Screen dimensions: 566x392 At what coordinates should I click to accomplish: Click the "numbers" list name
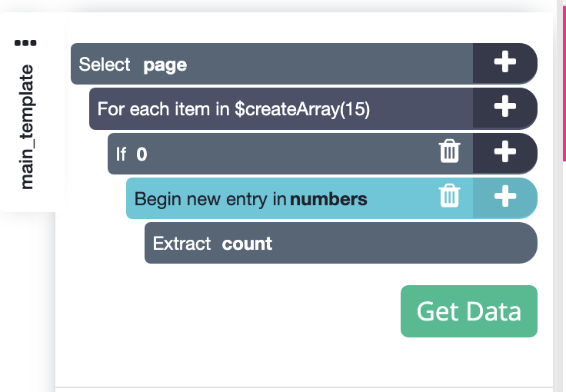328,200
